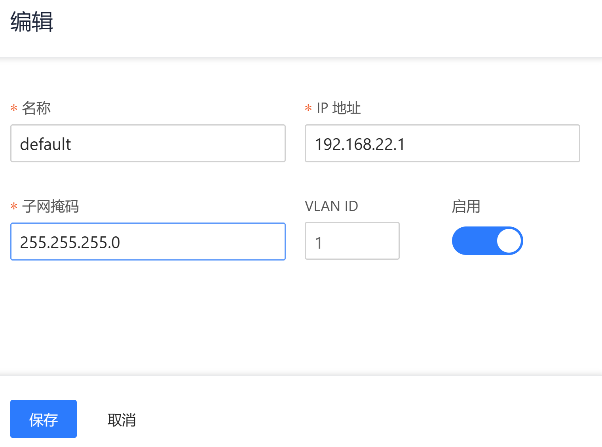Click the red asterisk beside 名称

[14, 109]
